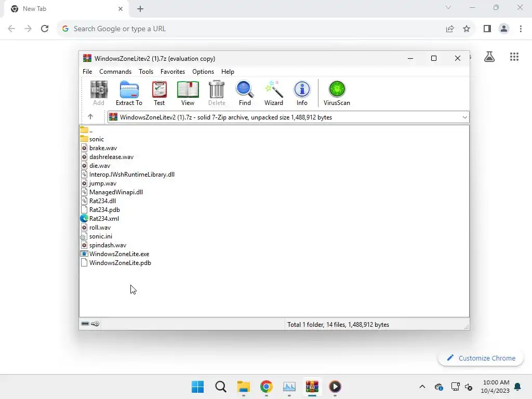Close the New Tab tab
The width and height of the screenshot is (532, 399).
(121, 9)
